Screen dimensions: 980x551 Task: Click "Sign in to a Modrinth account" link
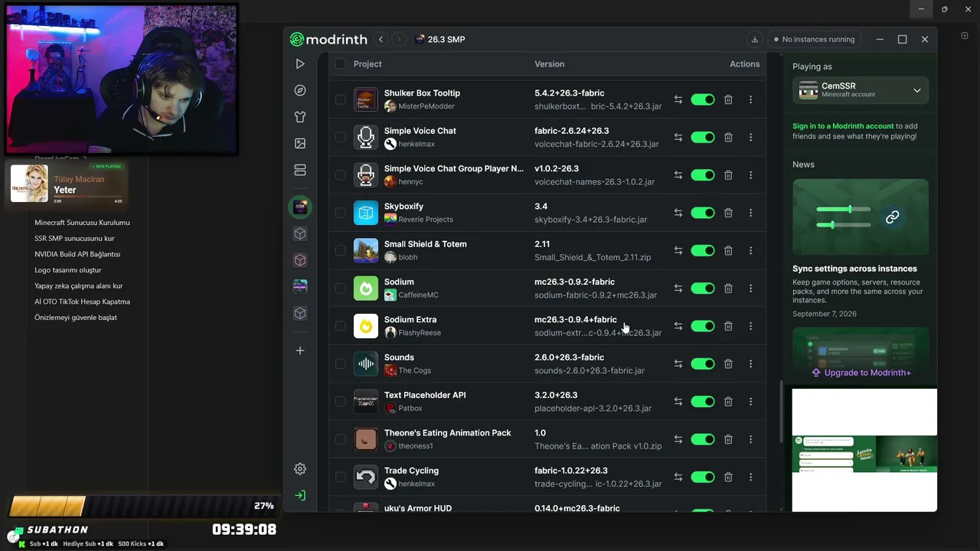coord(843,126)
